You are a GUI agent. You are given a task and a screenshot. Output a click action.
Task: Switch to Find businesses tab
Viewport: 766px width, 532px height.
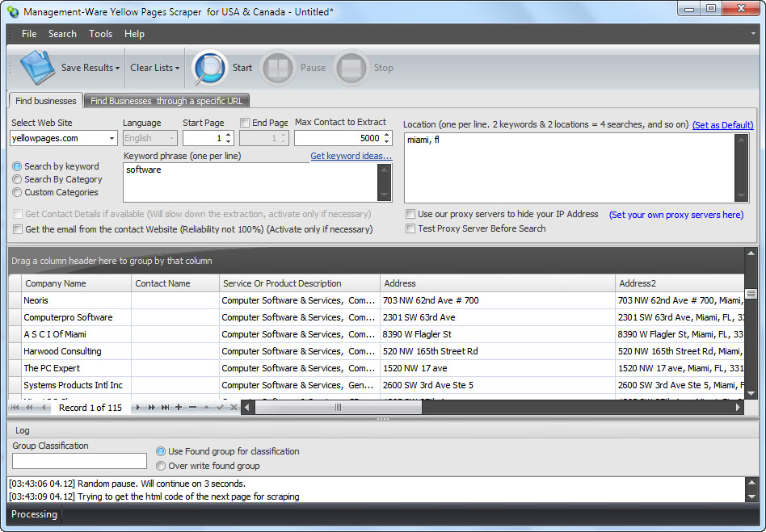(45, 101)
